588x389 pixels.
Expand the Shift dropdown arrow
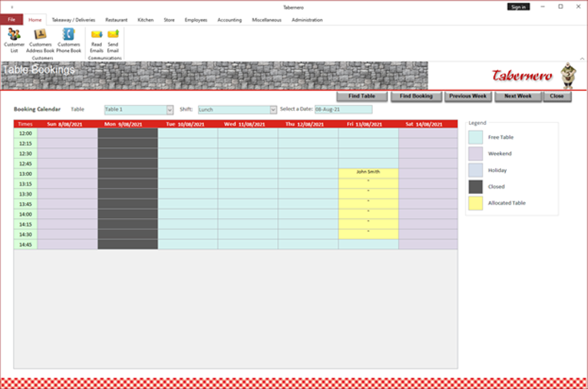click(273, 110)
